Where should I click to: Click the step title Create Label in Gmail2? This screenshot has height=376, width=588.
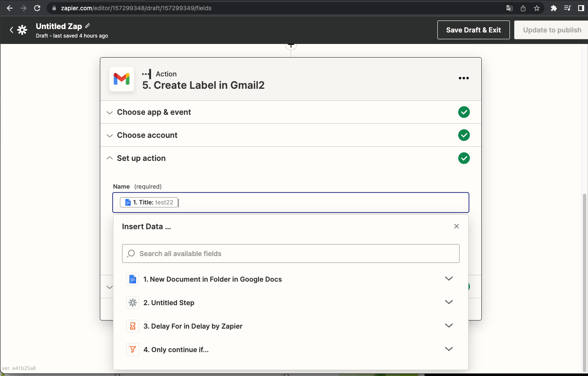point(204,85)
